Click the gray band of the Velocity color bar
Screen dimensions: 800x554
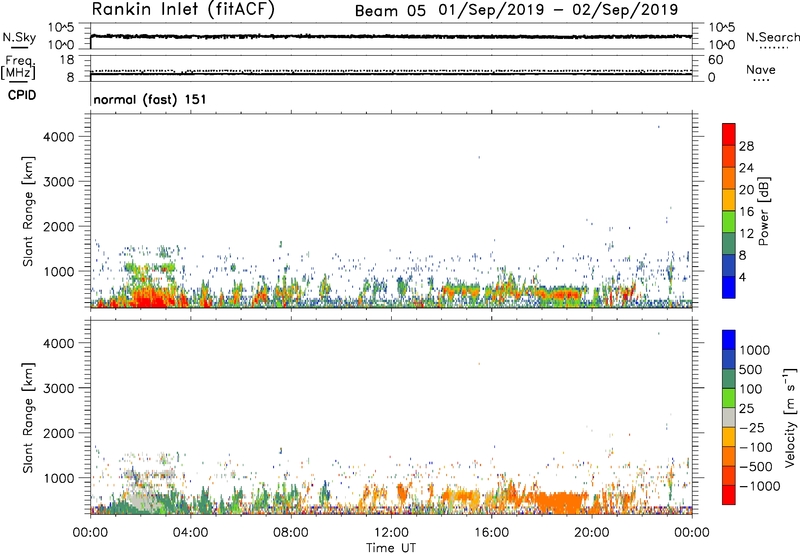coord(729,417)
